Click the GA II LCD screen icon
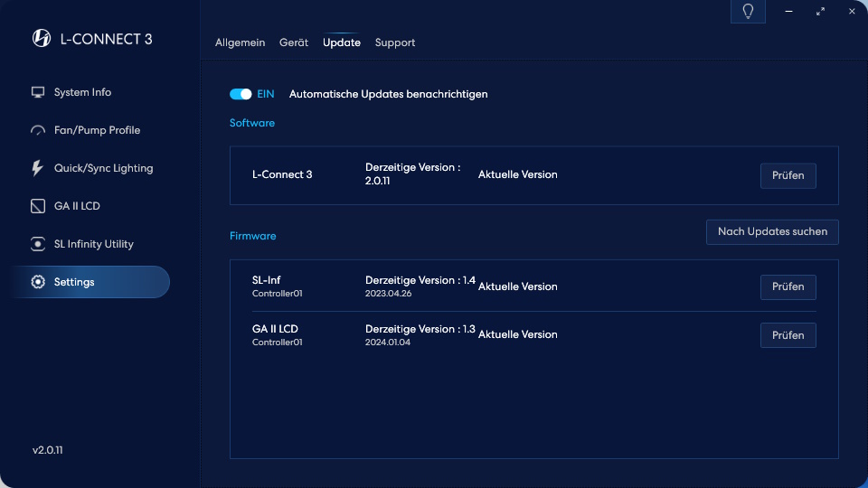 (38, 206)
